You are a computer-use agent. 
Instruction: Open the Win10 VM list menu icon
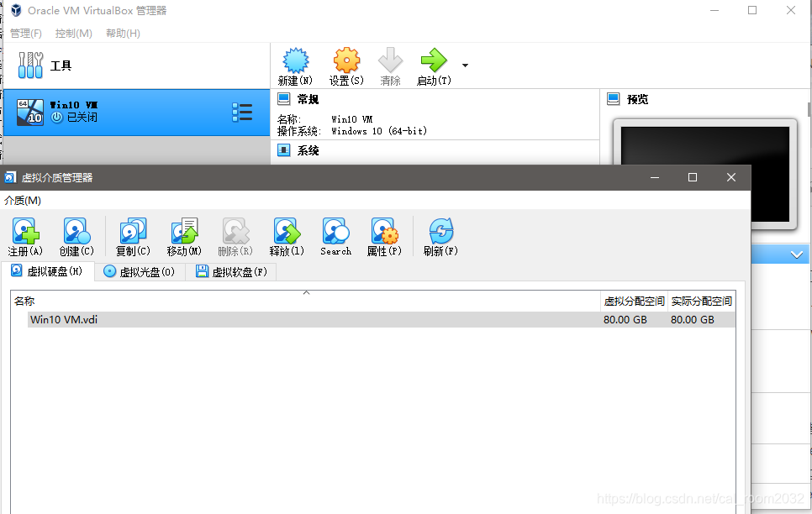tap(242, 113)
